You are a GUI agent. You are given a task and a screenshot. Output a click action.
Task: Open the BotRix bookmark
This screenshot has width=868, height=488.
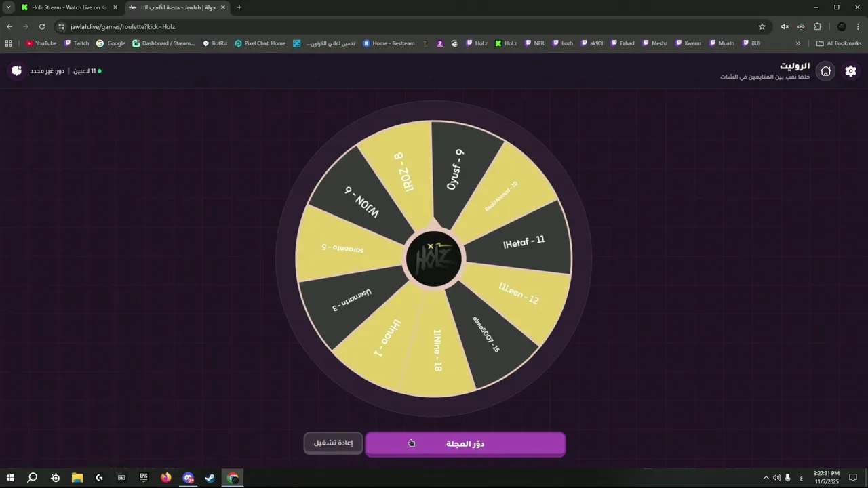[215, 43]
